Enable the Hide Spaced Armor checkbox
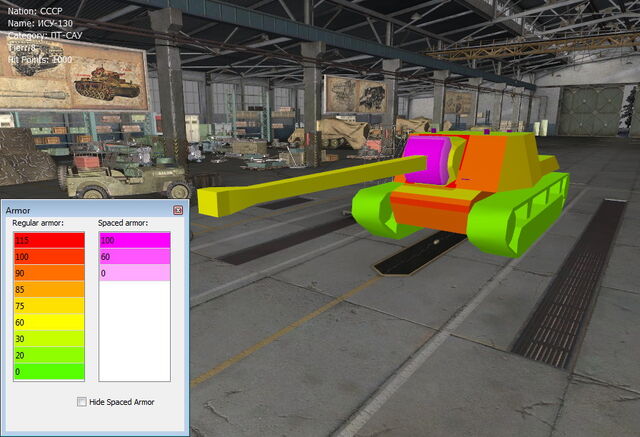This screenshot has height=437, width=640. pyautogui.click(x=82, y=402)
